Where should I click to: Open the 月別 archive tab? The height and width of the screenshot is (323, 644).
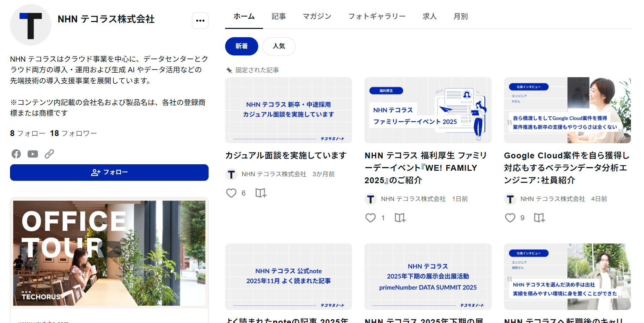pos(461,16)
